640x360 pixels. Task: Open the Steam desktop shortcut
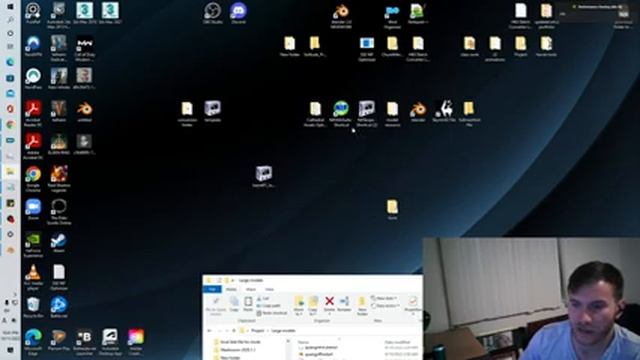59,242
